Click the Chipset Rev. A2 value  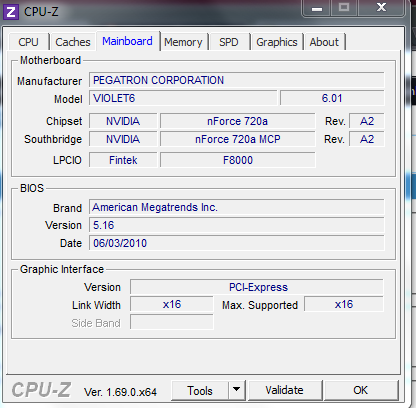tap(367, 121)
